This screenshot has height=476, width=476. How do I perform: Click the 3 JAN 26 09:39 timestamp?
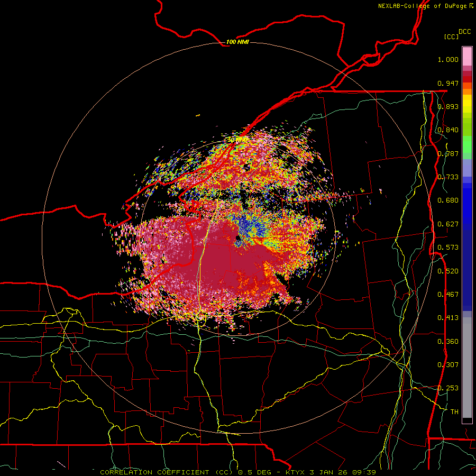tap(343, 472)
